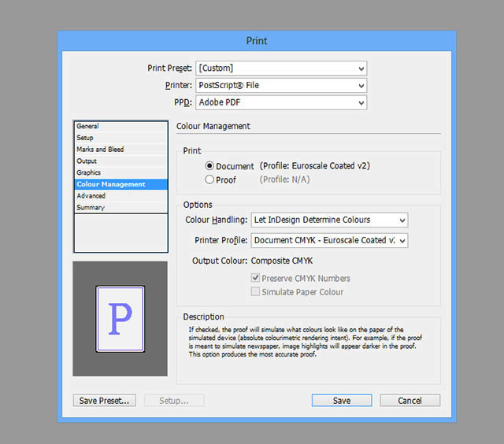
Task: Open the PPD dropdown showing Adobe PDF
Action: pyautogui.click(x=281, y=102)
